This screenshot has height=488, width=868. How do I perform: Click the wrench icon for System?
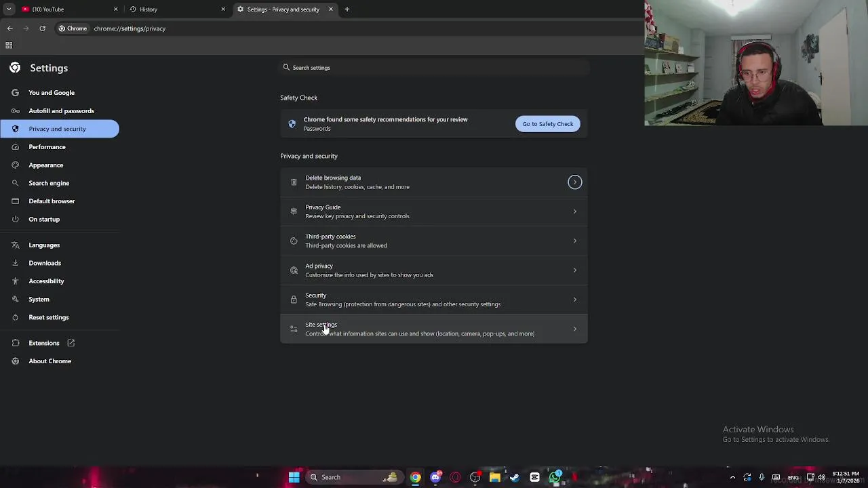click(x=15, y=300)
